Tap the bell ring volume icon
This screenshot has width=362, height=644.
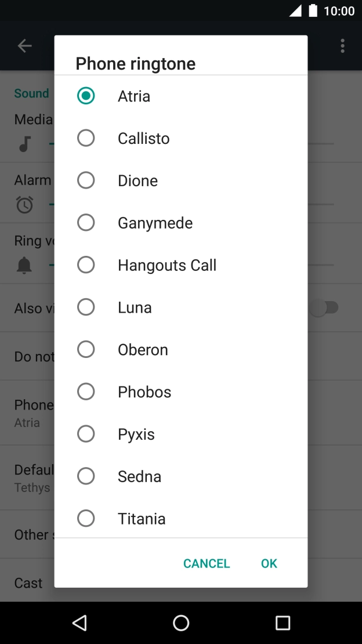tap(24, 265)
